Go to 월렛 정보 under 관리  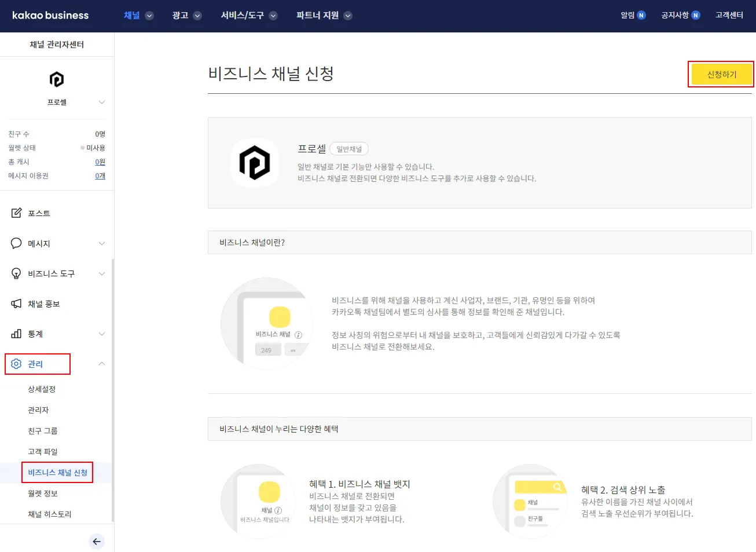point(43,493)
